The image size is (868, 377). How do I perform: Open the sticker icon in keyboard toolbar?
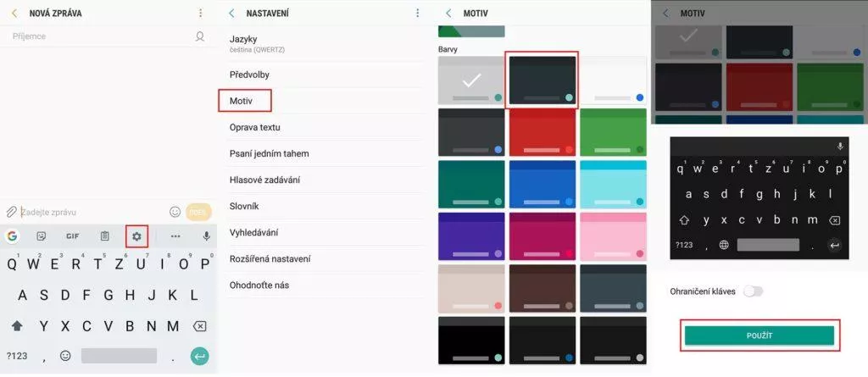41,236
